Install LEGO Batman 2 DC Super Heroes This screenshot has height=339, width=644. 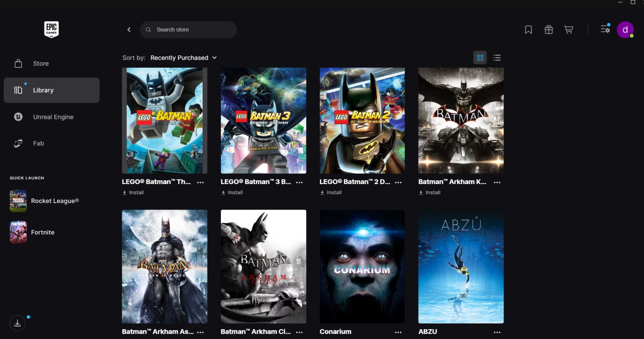331,193
